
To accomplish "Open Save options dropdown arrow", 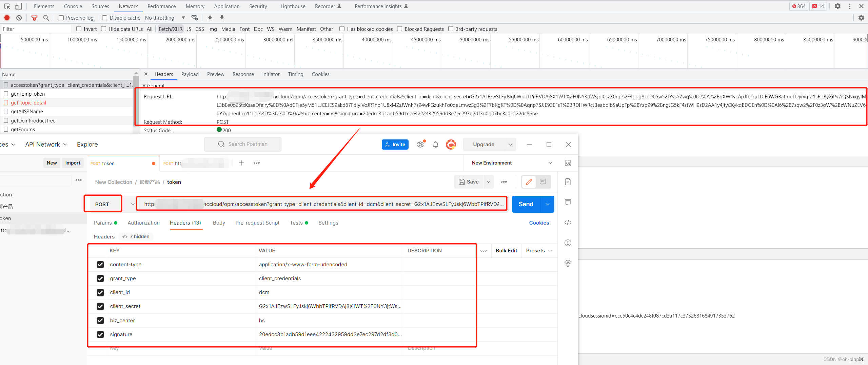I will click(489, 182).
